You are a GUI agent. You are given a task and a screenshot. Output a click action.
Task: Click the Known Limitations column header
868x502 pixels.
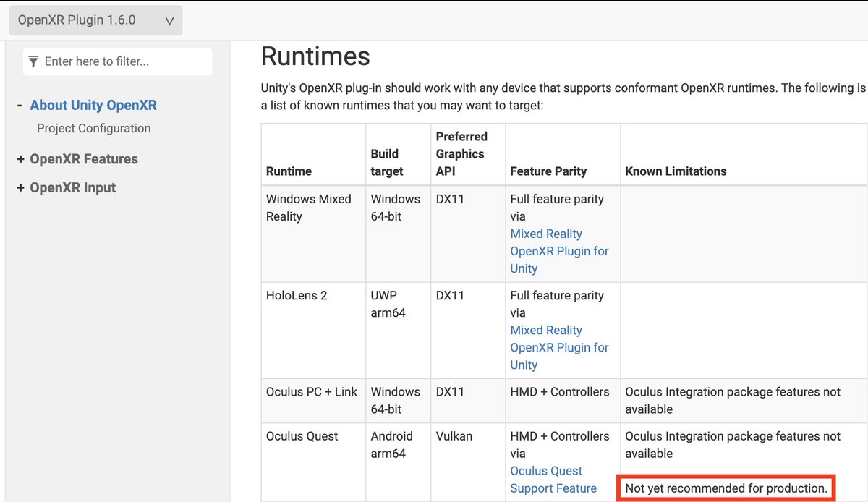pyautogui.click(x=676, y=171)
